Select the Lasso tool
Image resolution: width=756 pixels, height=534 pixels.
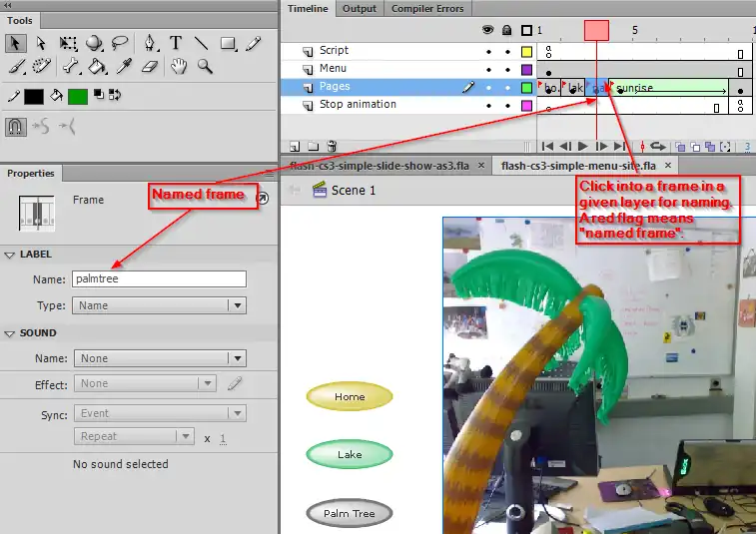click(x=121, y=43)
